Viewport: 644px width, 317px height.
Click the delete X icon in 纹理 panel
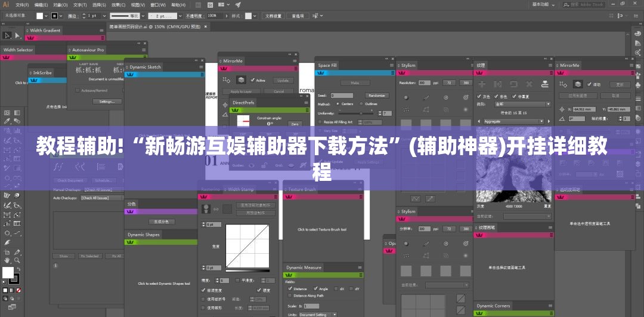[x=530, y=84]
